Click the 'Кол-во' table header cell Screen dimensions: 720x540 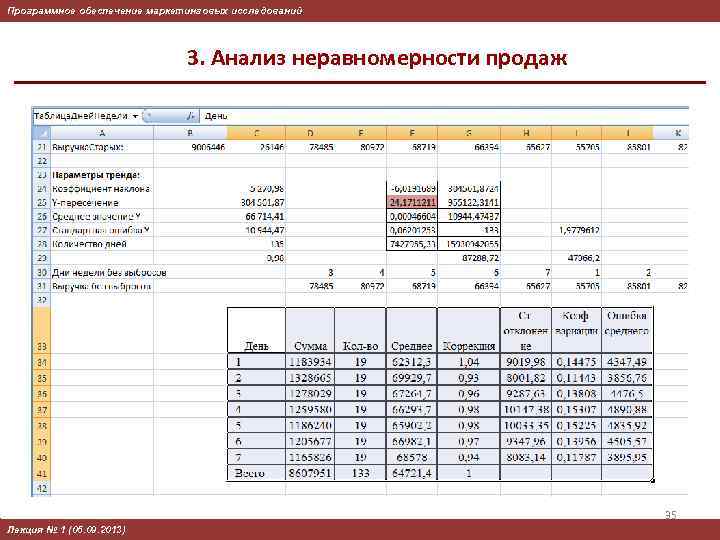[360, 330]
